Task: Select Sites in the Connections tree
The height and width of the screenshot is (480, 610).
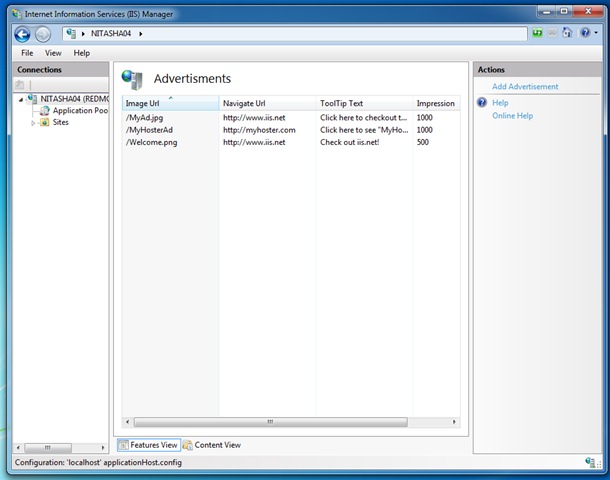Action: [x=61, y=122]
